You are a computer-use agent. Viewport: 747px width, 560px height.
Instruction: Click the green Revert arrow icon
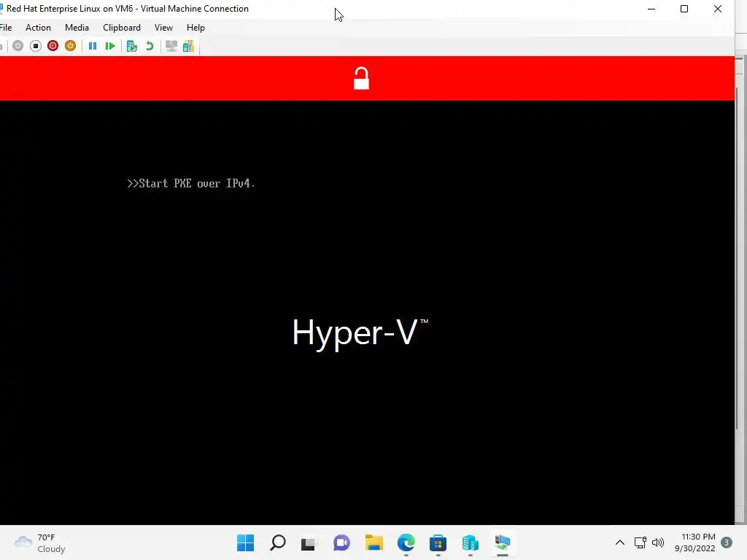click(150, 46)
